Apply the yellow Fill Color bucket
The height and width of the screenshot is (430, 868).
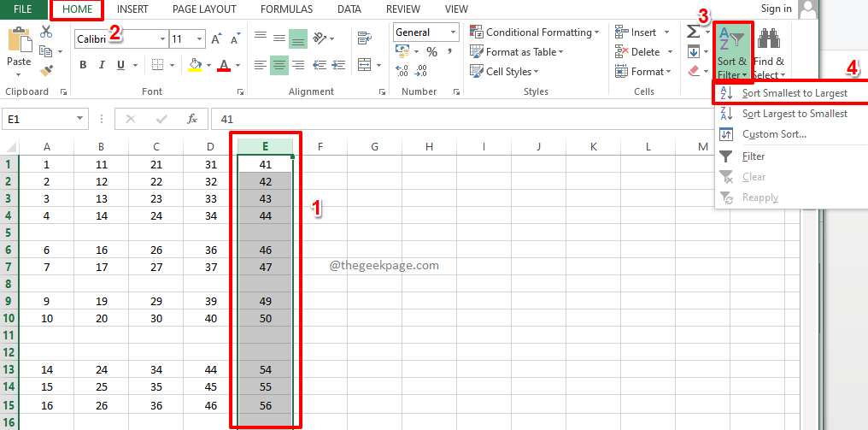pos(195,65)
